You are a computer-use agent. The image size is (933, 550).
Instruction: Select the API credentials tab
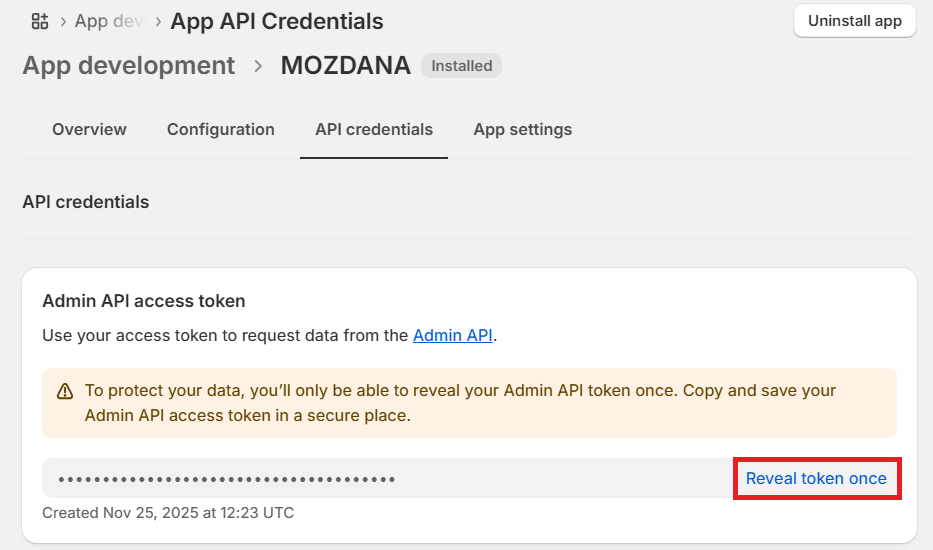pos(373,129)
